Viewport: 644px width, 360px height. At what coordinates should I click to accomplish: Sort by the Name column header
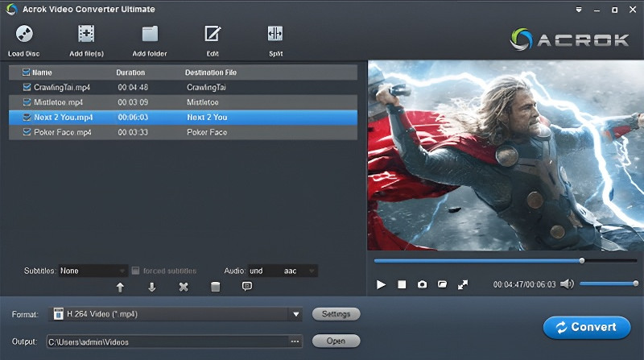coord(42,72)
